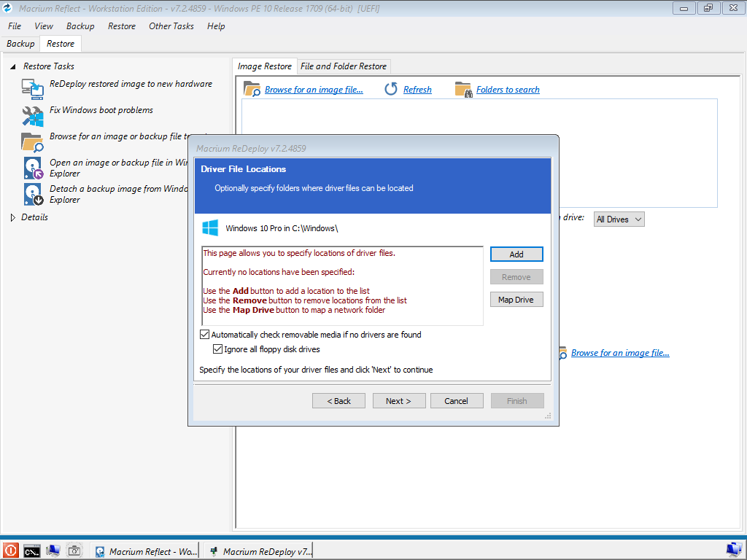Click the Folders to search binoculars icon
The height and width of the screenshot is (560, 747).
coord(463,90)
